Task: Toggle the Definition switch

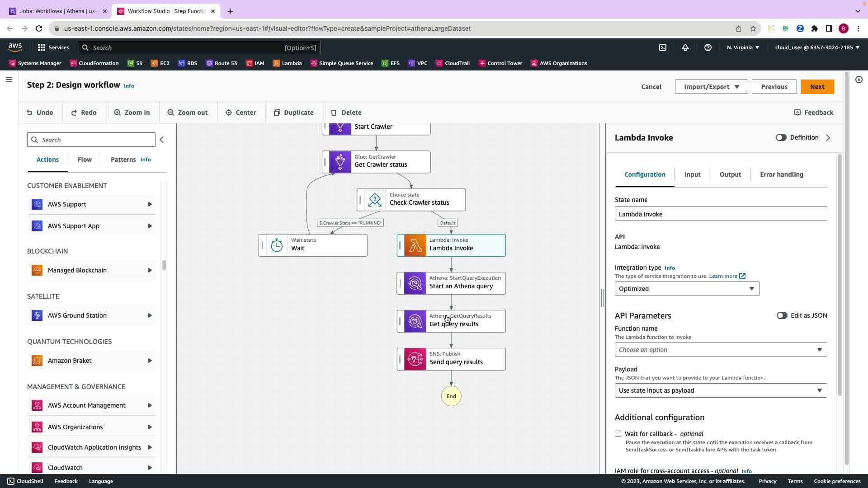Action: coord(781,137)
